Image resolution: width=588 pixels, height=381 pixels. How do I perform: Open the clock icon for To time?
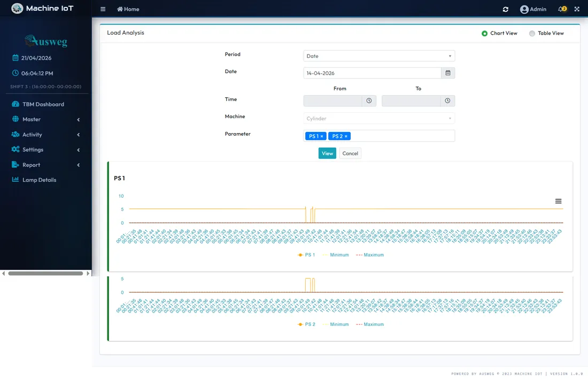(x=447, y=100)
